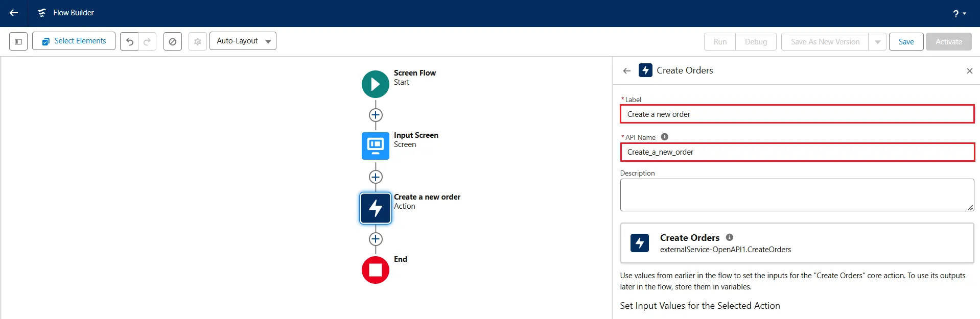This screenshot has height=319, width=980.
Task: Select the Create a new order action node
Action: click(376, 208)
